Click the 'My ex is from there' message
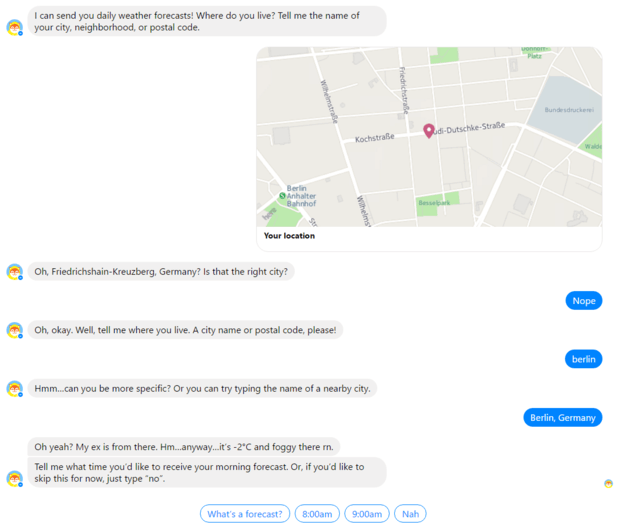This screenshot has width=620, height=529. [x=184, y=447]
